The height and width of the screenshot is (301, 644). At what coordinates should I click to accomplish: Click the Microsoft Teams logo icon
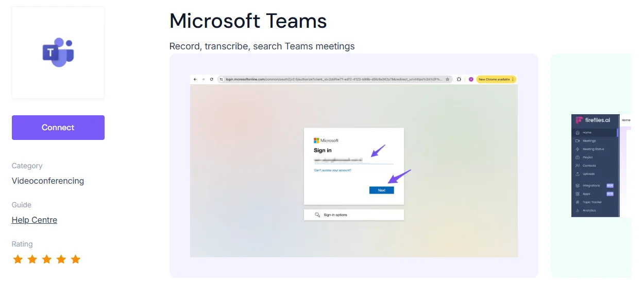(58, 52)
